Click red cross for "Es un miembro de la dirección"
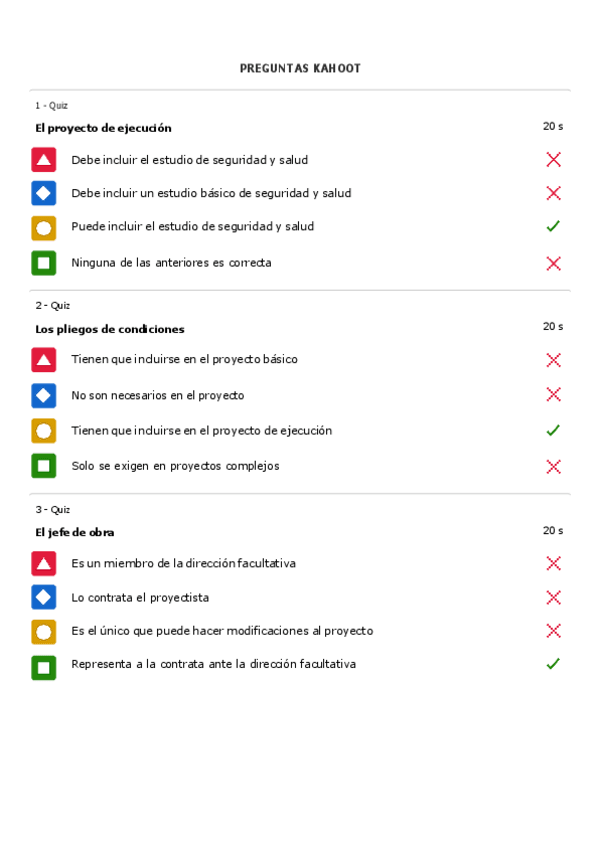The image size is (600, 848). pyautogui.click(x=553, y=563)
